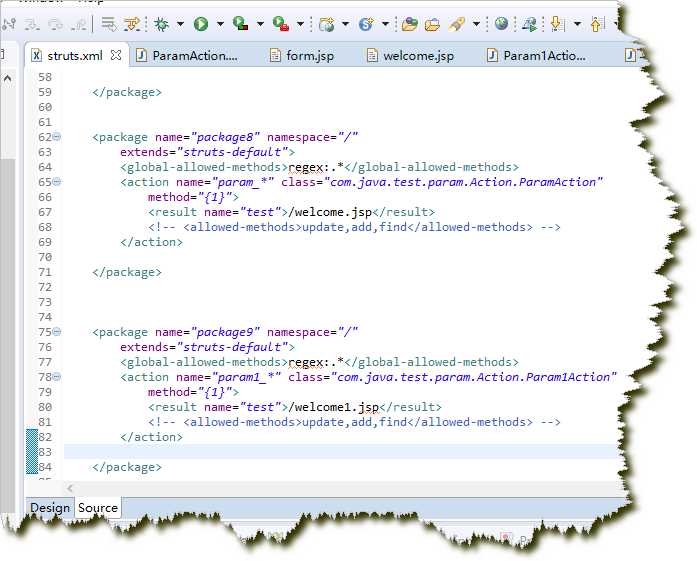Click the Search flashlight icon
Screen dimensions: 697x561
[457, 24]
